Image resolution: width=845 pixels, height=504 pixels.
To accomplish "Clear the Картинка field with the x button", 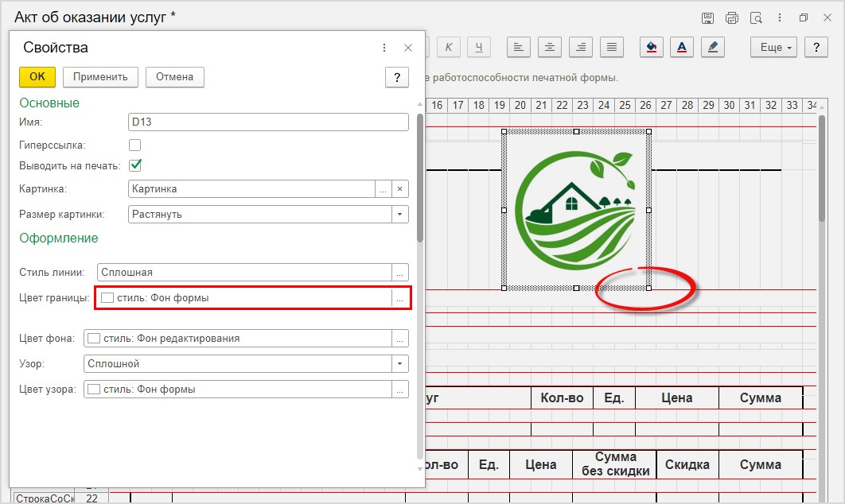I will pyautogui.click(x=400, y=189).
